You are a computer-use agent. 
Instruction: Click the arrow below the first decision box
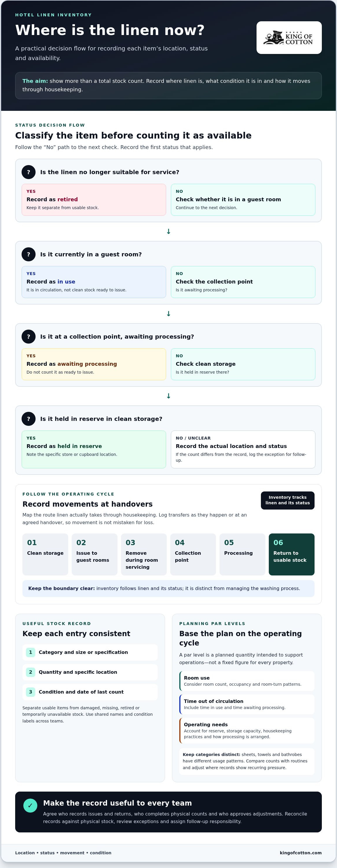click(x=169, y=232)
